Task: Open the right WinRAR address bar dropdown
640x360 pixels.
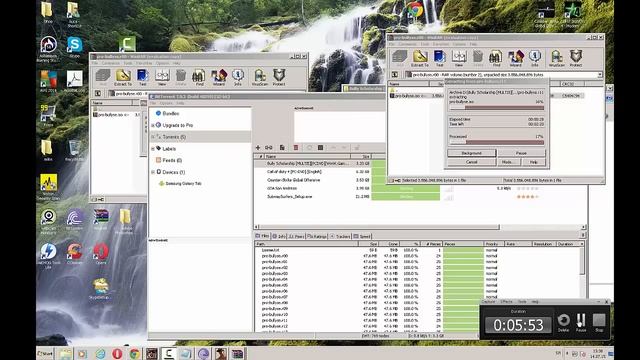Action: [x=600, y=75]
